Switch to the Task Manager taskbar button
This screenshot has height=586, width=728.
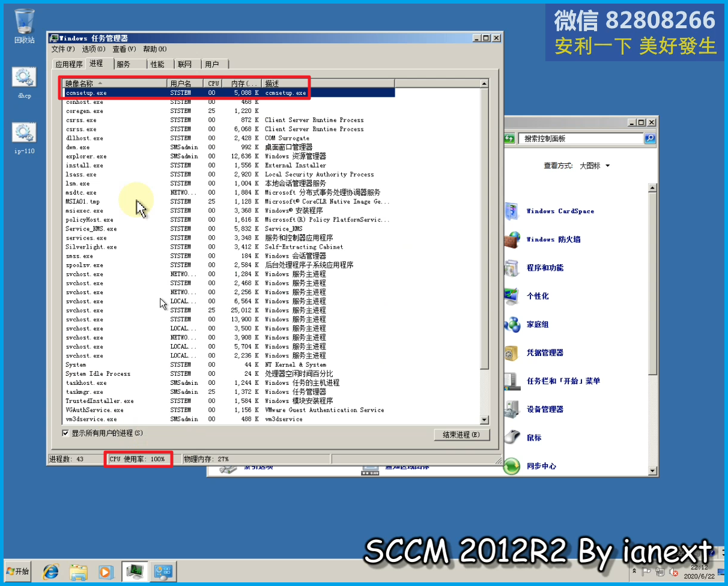coord(135,571)
